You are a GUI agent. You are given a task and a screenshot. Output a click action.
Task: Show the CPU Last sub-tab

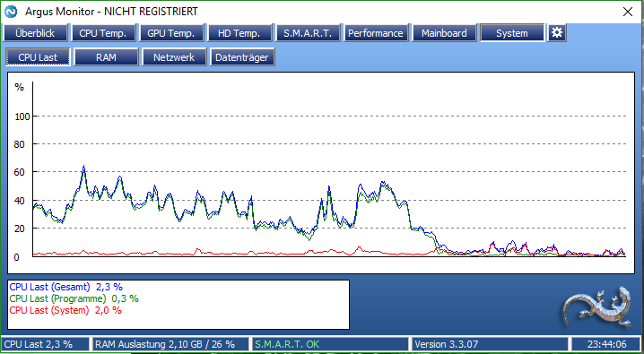38,57
